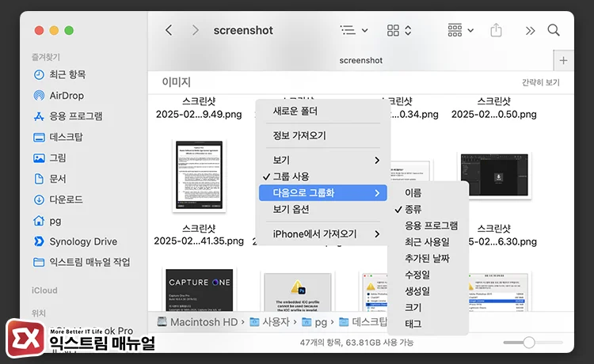This screenshot has height=364, width=594.
Task: Click the Share toolbar icon
Action: pos(496,30)
